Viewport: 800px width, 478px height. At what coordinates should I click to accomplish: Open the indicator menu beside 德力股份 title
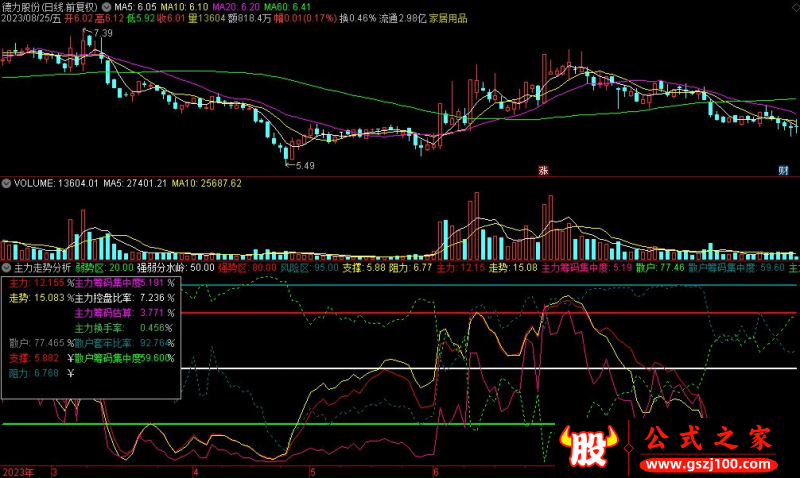point(106,7)
